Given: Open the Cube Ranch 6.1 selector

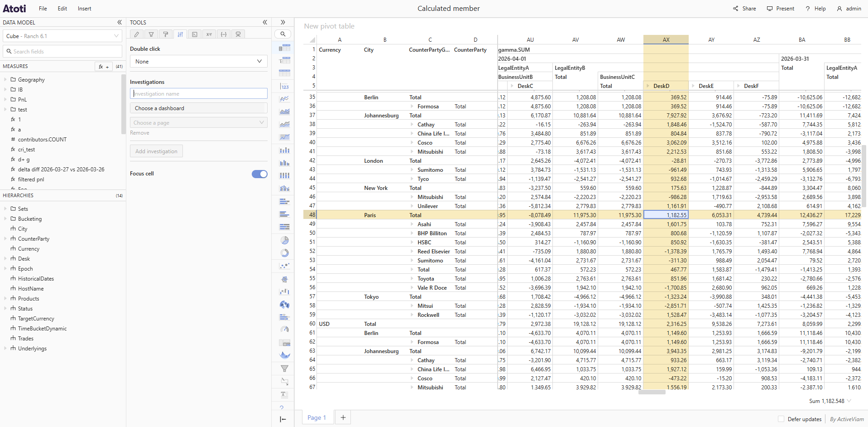Looking at the screenshot, I should pyautogui.click(x=62, y=36).
